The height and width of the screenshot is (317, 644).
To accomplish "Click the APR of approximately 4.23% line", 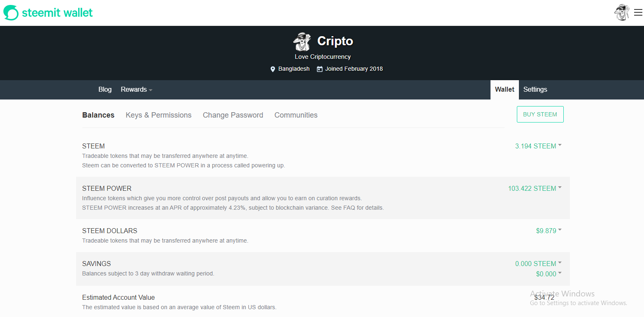I will (x=233, y=208).
